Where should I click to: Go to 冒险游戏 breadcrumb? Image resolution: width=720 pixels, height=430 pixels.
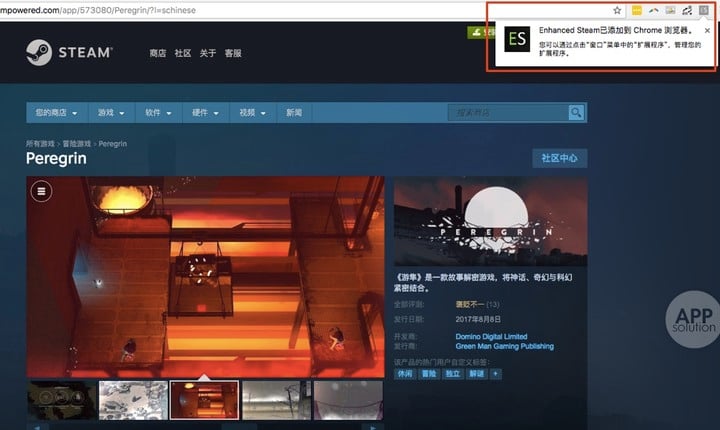(77, 144)
